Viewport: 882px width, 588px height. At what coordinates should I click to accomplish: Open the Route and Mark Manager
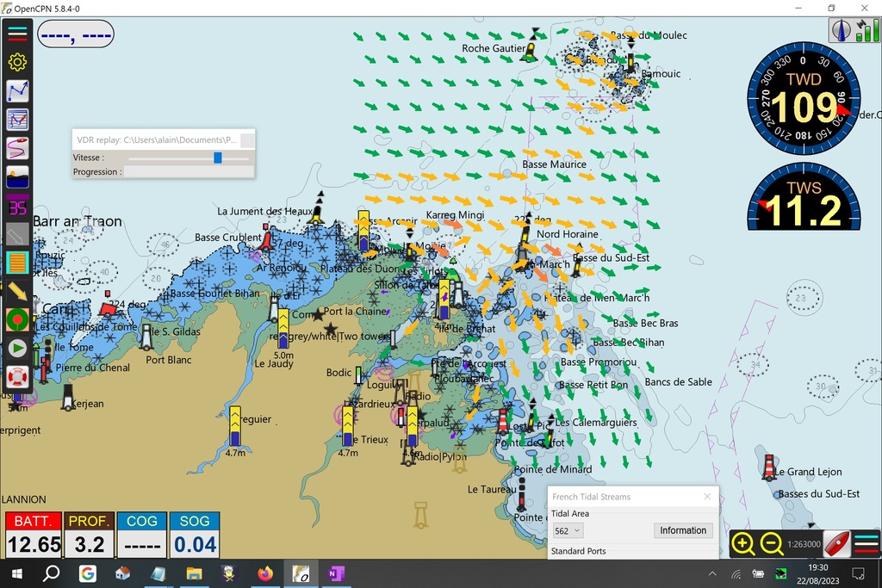(x=17, y=120)
